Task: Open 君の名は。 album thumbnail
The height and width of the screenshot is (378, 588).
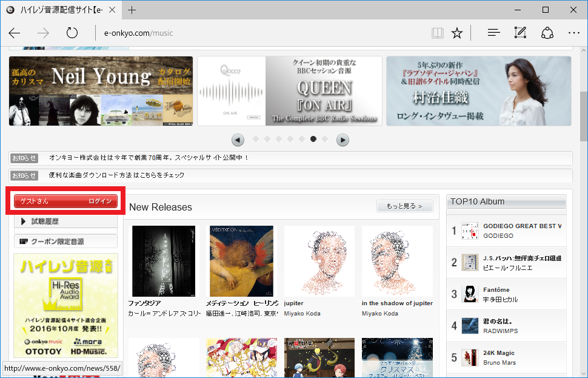Action: [470, 326]
